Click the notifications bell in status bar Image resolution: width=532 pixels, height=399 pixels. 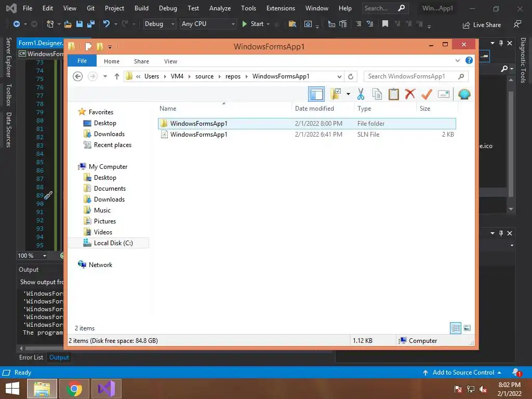pos(516,373)
